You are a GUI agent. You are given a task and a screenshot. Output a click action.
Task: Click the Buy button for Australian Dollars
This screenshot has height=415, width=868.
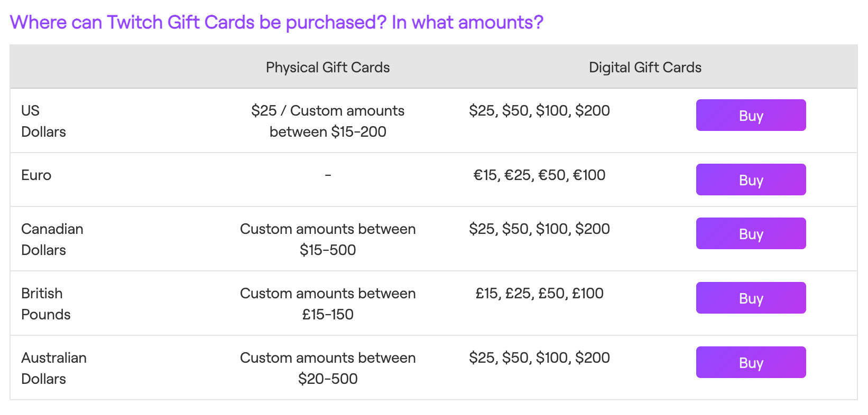click(751, 362)
